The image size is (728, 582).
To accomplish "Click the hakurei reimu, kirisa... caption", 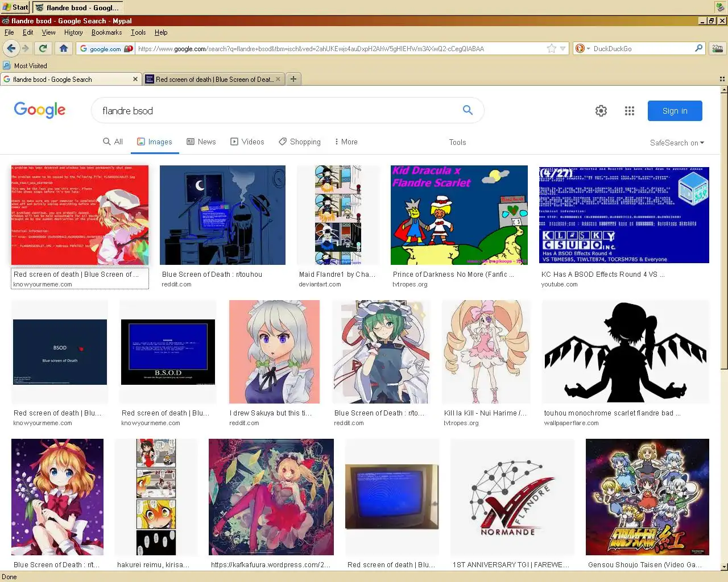I will click(153, 564).
